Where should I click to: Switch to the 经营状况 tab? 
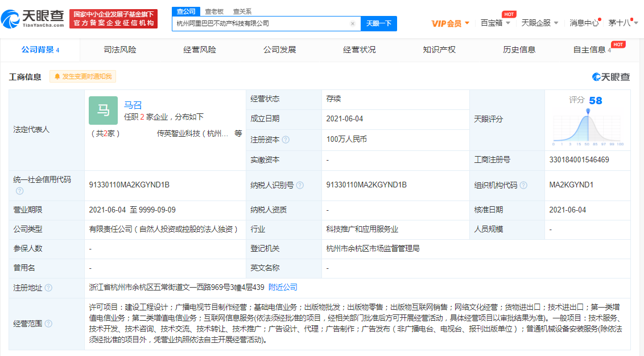(360, 50)
